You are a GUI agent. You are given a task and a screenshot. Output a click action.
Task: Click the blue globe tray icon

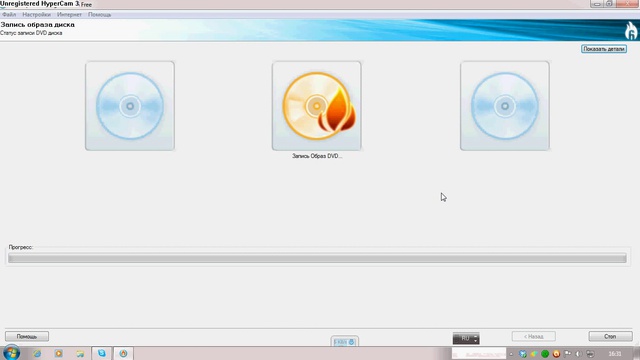coord(522,354)
